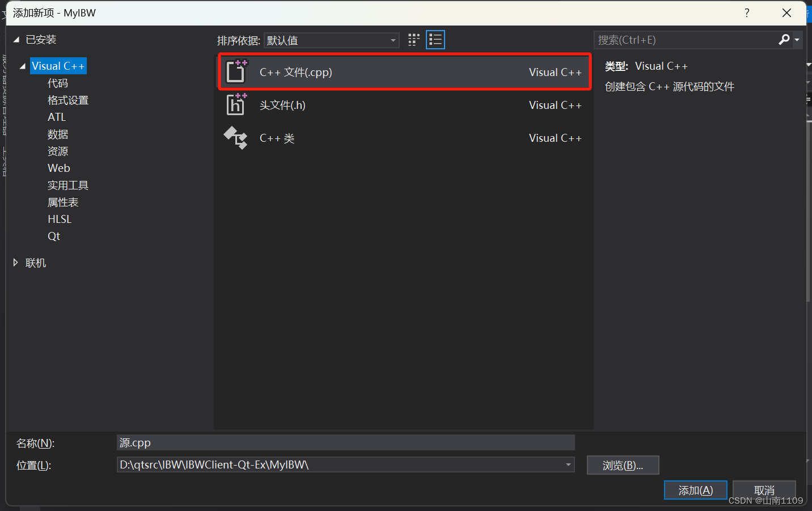
Task: Select the Visual C++ category
Action: pos(58,66)
